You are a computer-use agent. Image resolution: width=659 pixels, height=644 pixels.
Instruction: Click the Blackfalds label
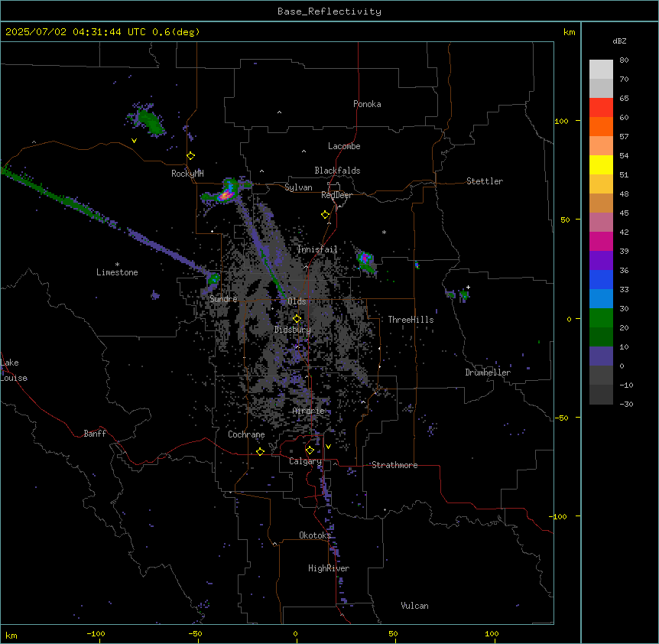(x=337, y=171)
